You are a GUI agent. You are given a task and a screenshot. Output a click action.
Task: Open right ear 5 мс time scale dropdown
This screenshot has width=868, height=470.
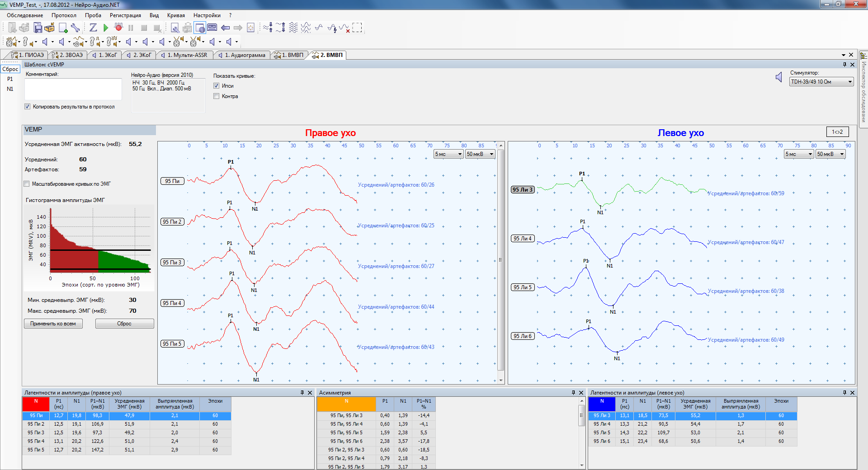448,154
